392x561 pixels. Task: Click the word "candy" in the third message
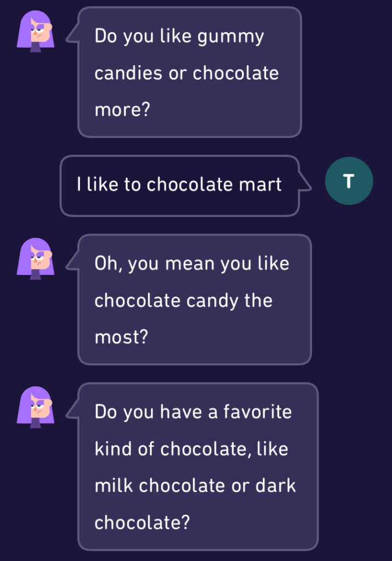pyautogui.click(x=210, y=300)
